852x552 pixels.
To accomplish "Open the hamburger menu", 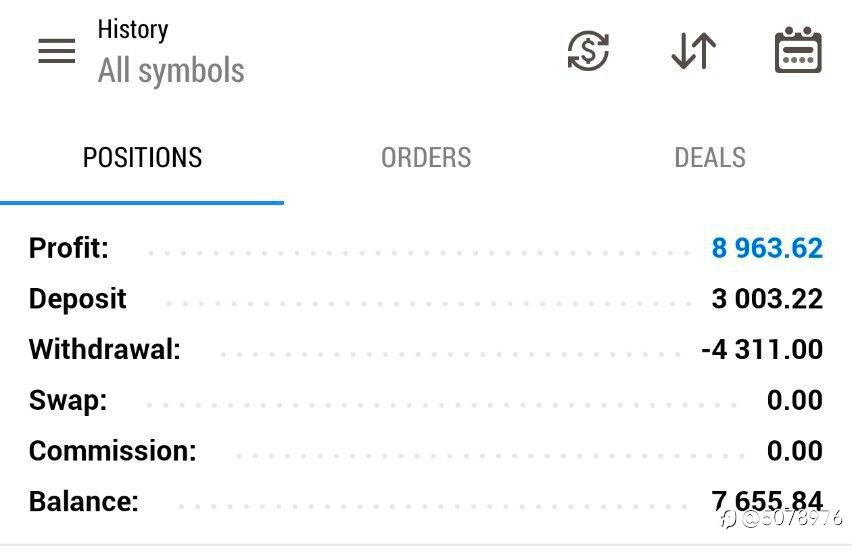I will (57, 51).
